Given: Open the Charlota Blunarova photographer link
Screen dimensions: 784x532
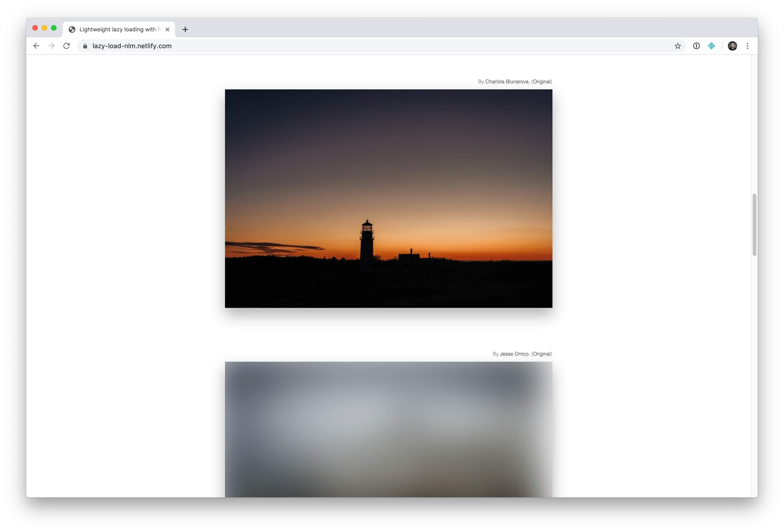Looking at the screenshot, I should click(x=507, y=81).
